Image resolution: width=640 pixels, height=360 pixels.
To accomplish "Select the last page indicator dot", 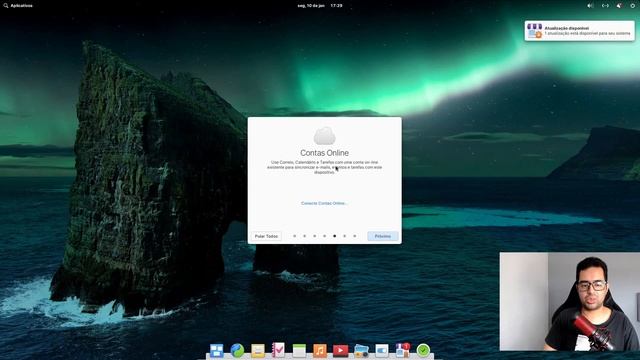I will [x=355, y=236].
